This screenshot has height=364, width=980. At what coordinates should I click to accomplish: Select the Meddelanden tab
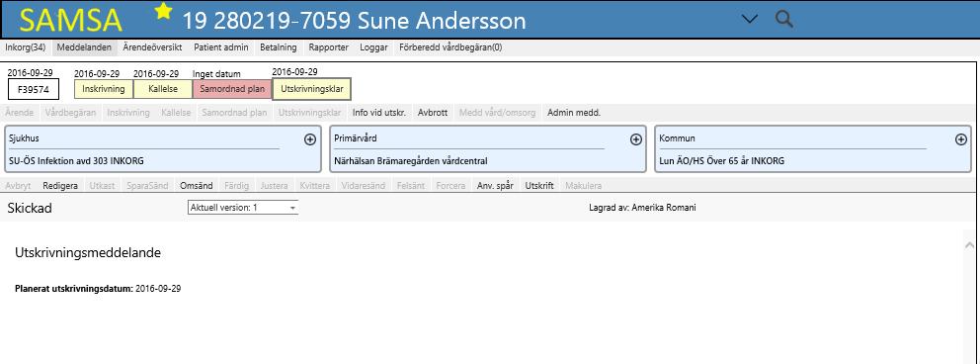point(84,47)
